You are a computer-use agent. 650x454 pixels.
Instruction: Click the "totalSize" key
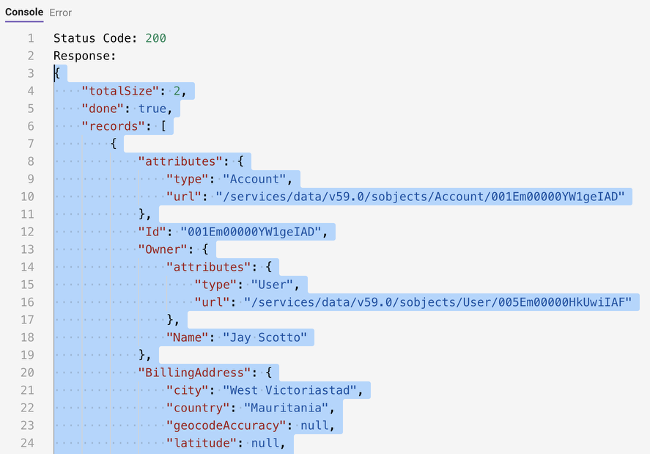(x=120, y=91)
